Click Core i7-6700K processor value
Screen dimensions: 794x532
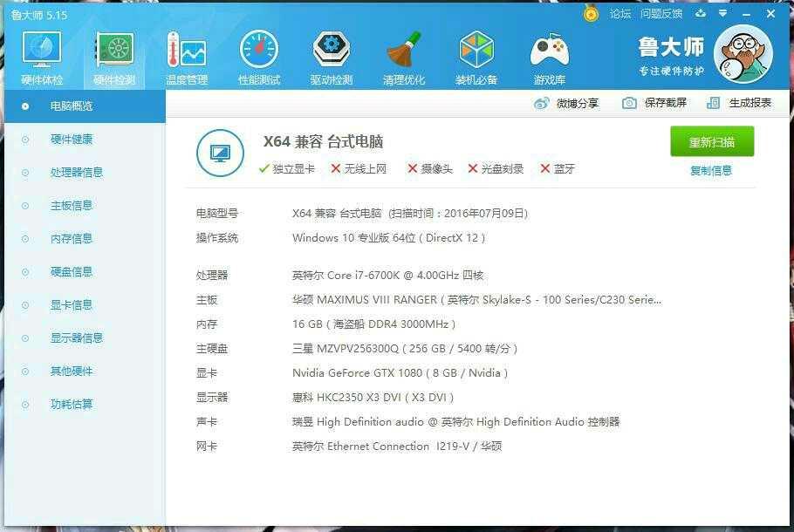388,276
